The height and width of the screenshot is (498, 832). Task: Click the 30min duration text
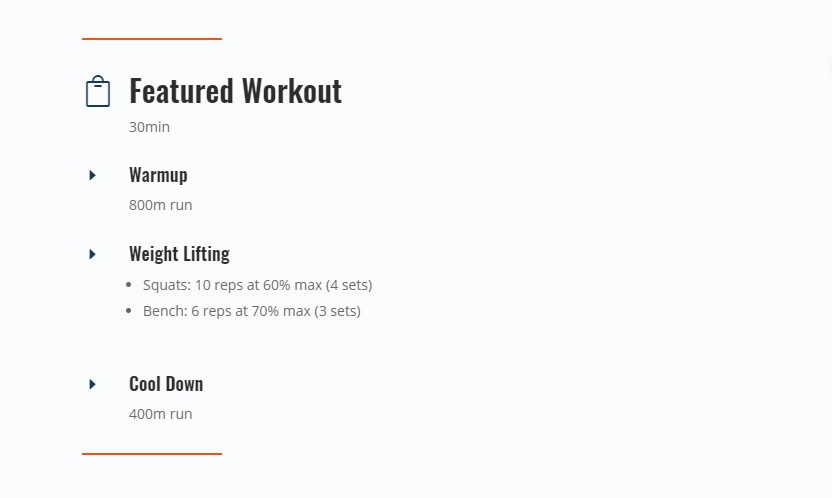pos(149,127)
